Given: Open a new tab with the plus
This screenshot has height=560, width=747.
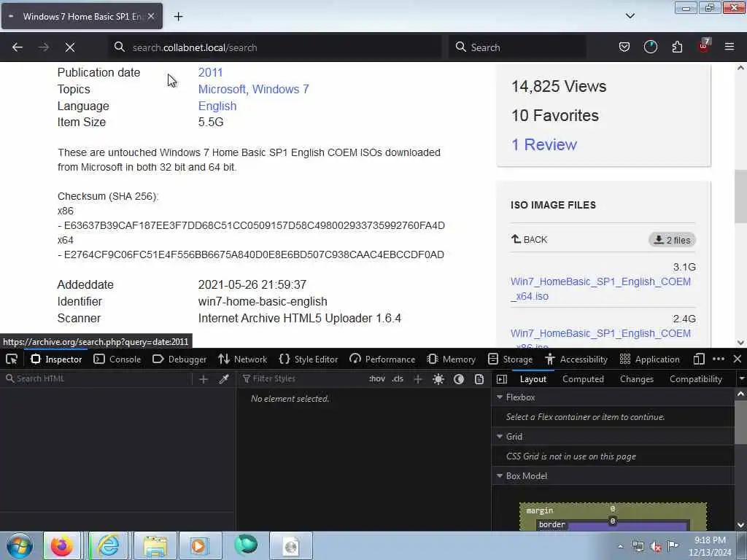Looking at the screenshot, I should click(x=178, y=17).
